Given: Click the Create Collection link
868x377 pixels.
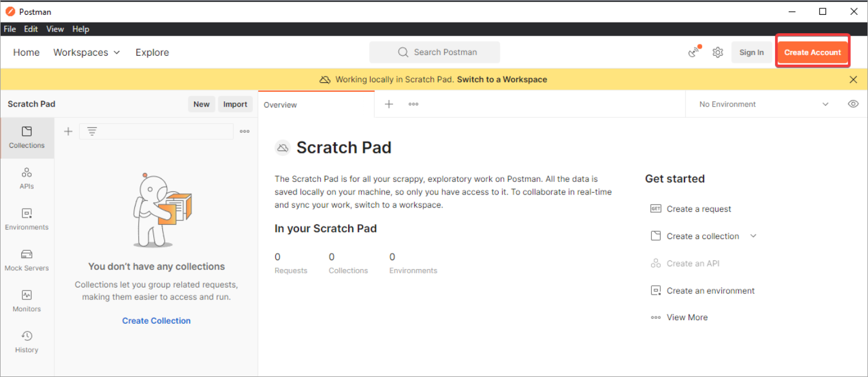Looking at the screenshot, I should [156, 321].
